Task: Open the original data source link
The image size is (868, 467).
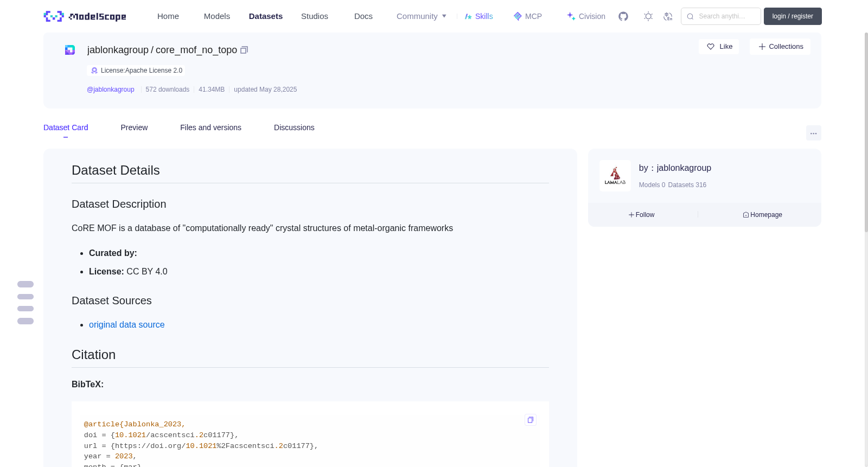Action: click(126, 324)
